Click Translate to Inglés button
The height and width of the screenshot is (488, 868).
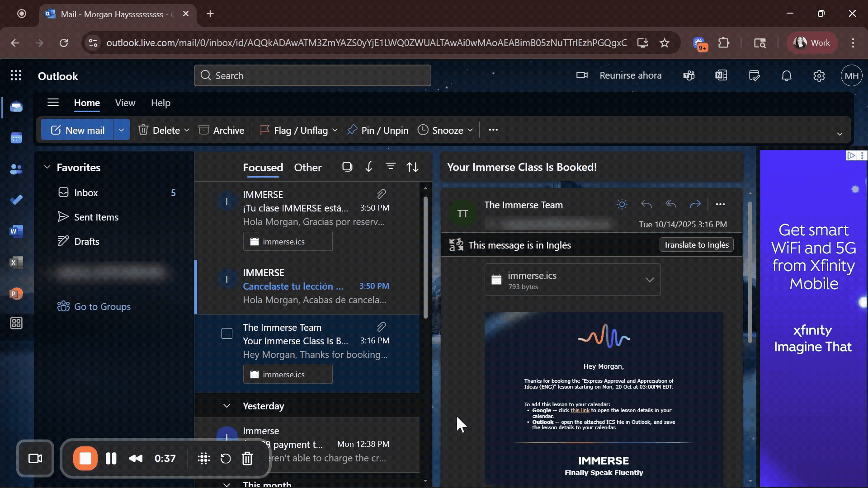pos(696,245)
